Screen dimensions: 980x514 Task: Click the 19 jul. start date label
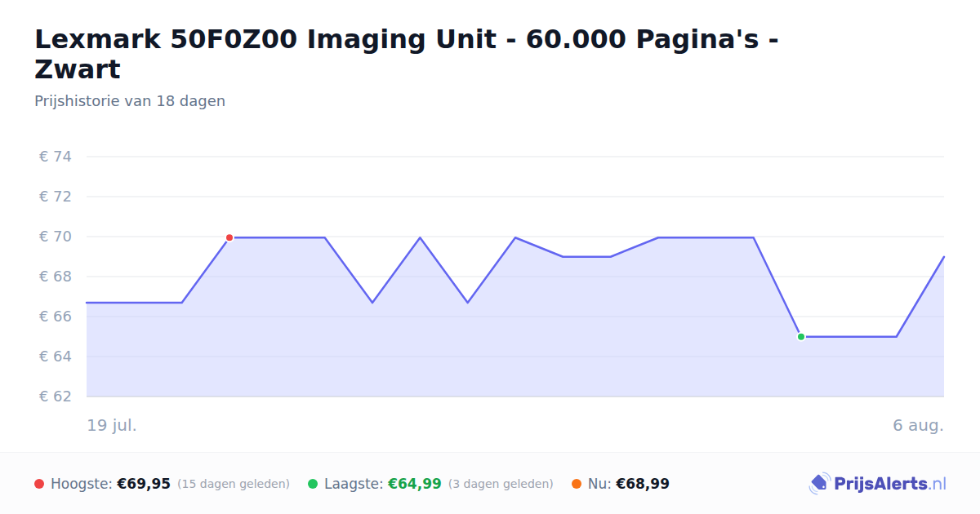(112, 425)
